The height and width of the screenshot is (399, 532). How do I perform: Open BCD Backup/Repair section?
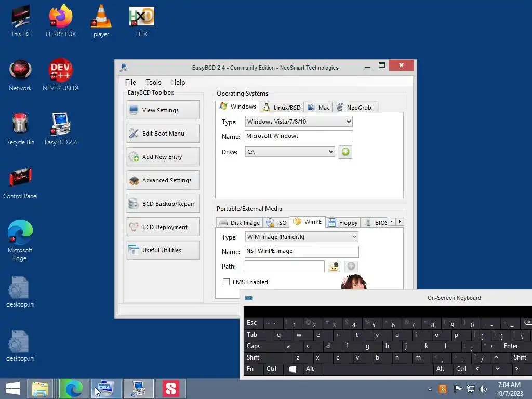(163, 204)
